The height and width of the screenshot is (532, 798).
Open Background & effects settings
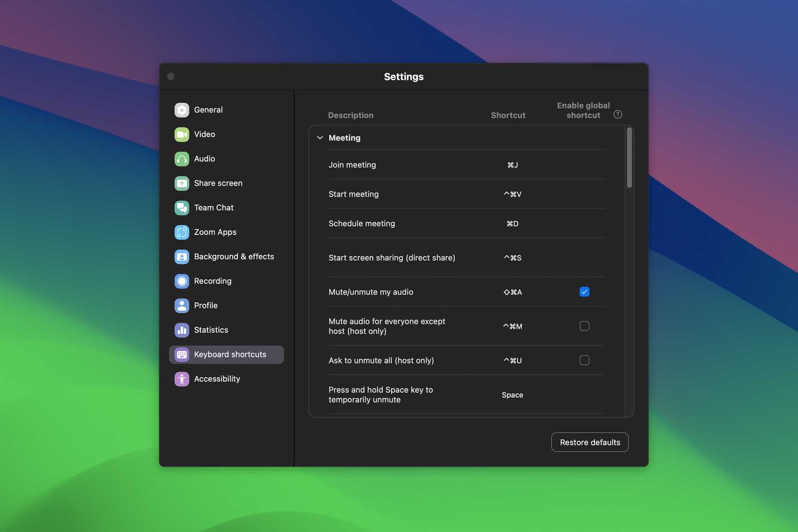(x=226, y=256)
